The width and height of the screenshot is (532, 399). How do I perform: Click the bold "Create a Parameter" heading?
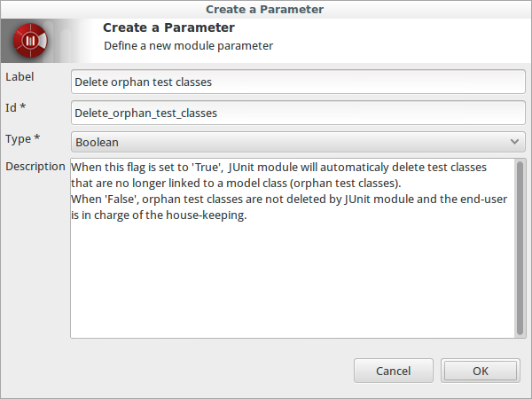[x=168, y=27]
